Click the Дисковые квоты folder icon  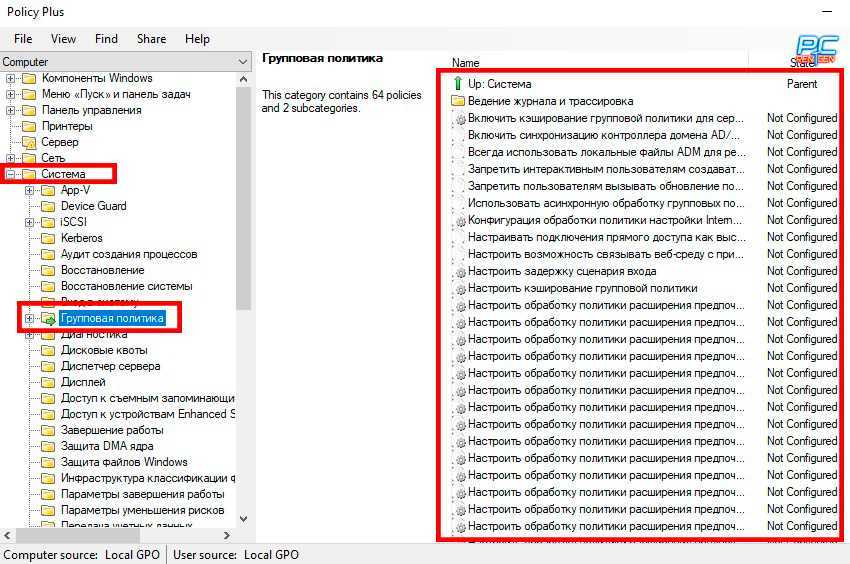48,350
